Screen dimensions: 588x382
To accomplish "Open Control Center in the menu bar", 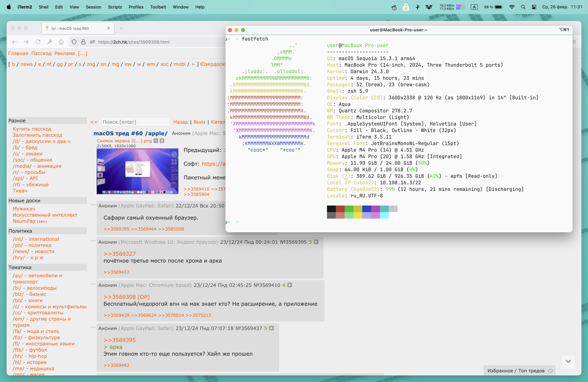I will pos(534,7).
